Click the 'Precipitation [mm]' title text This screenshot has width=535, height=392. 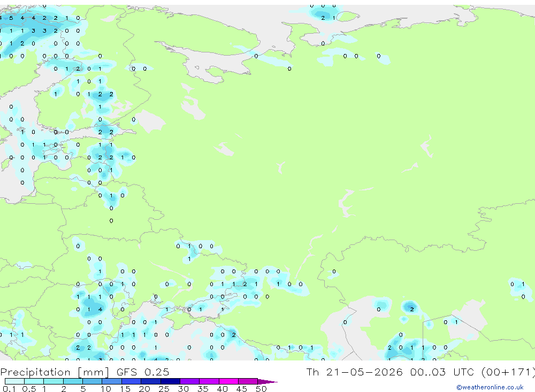(x=55, y=372)
